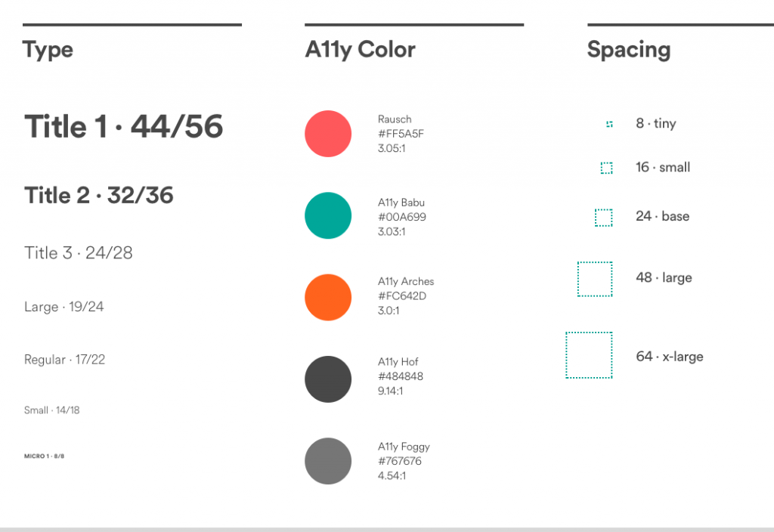Click the Title 1 · 44/56 text
Screen dimensions: 774x532
click(123, 126)
